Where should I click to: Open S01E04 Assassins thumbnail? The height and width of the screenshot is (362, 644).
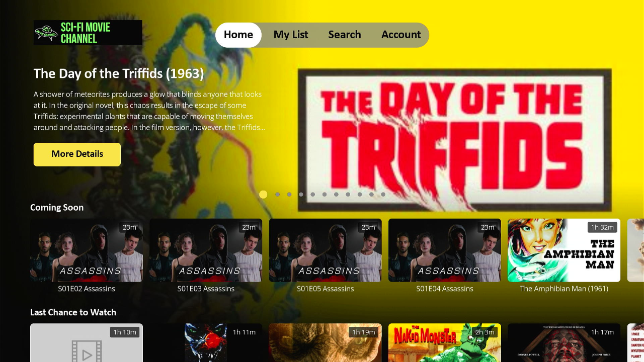pos(445,250)
